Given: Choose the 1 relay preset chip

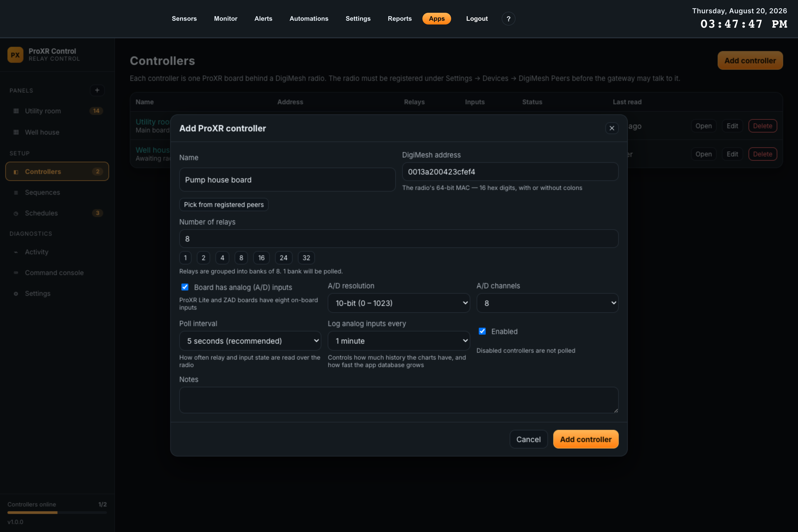Looking at the screenshot, I should pyautogui.click(x=185, y=258).
